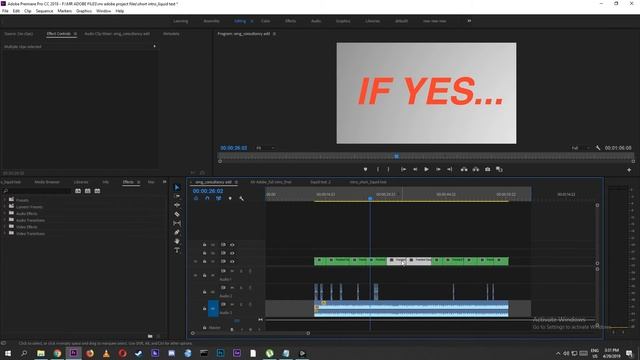640x360 pixels.
Task: Switch to Assembly workspace
Action: click(211, 21)
